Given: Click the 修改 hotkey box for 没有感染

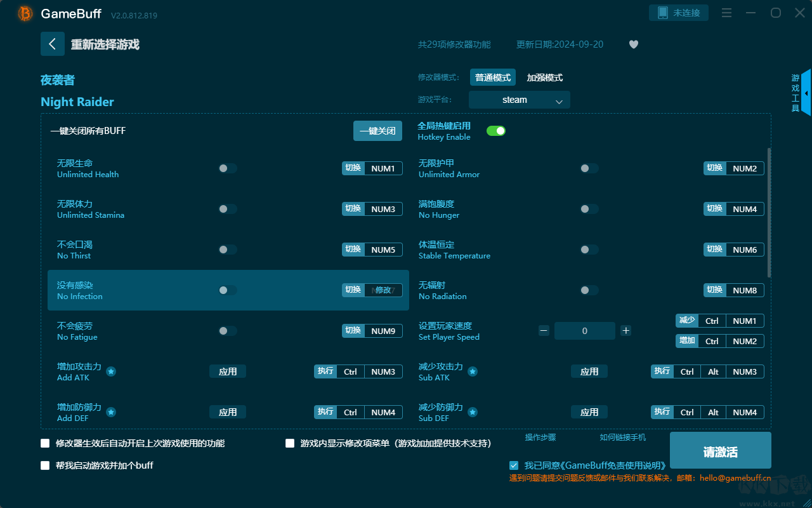Looking at the screenshot, I should [383, 290].
